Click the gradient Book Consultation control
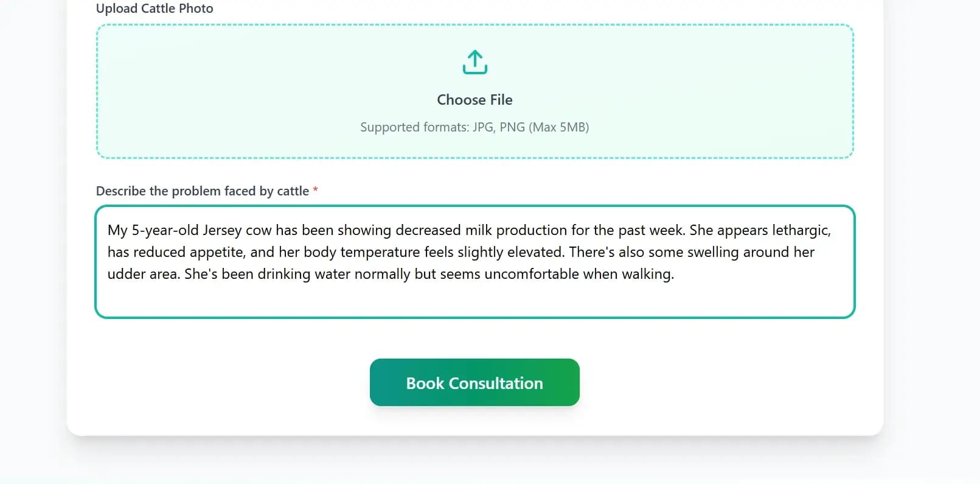This screenshot has width=980, height=484. [474, 382]
